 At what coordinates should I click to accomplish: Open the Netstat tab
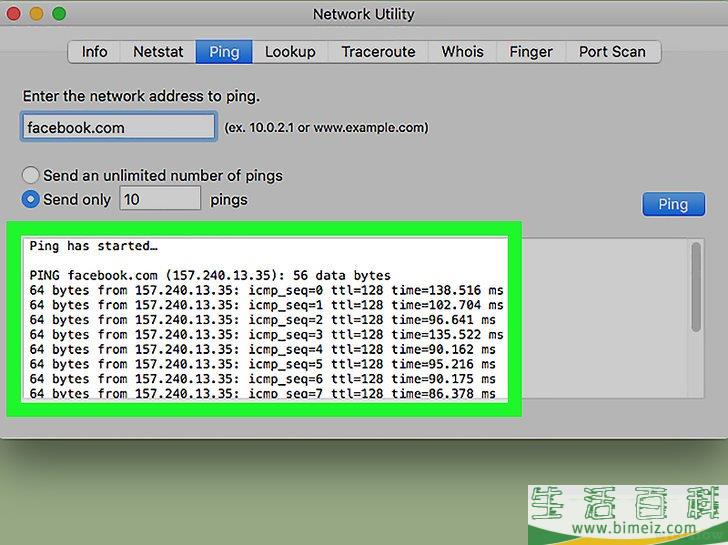[x=158, y=52]
